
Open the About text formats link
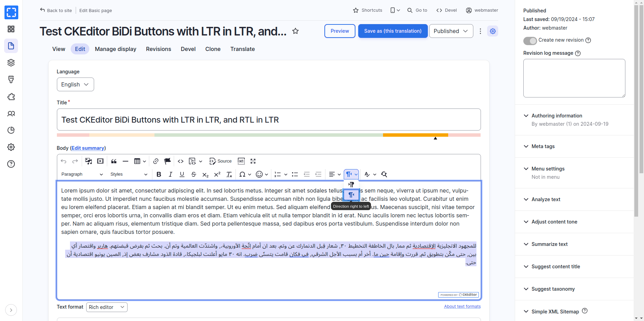point(462,307)
